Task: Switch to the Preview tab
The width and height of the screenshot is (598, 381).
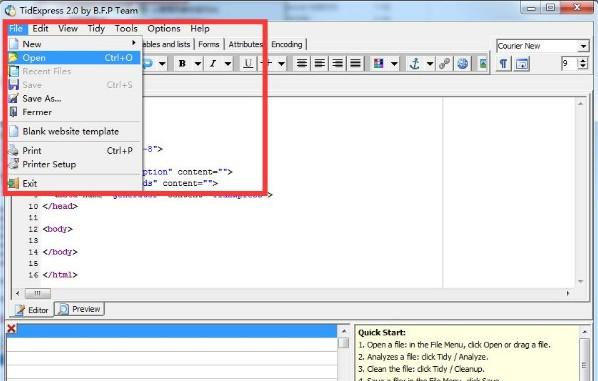Action: click(80, 309)
